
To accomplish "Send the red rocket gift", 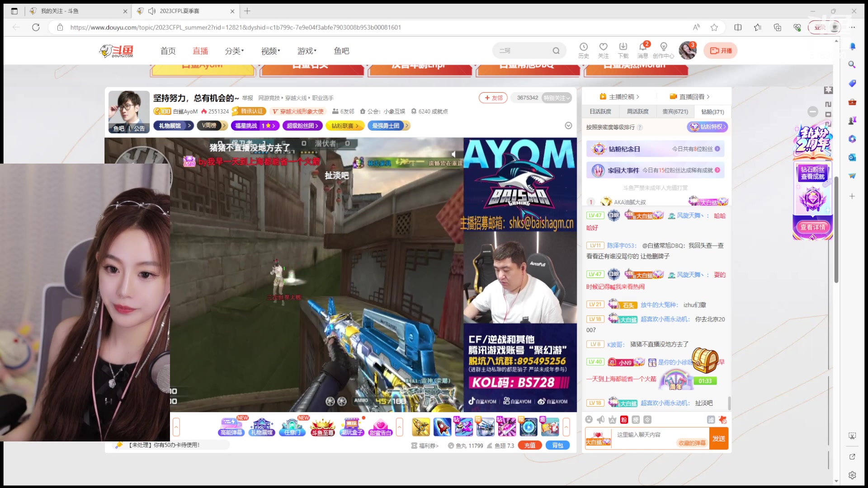I will pos(442,427).
